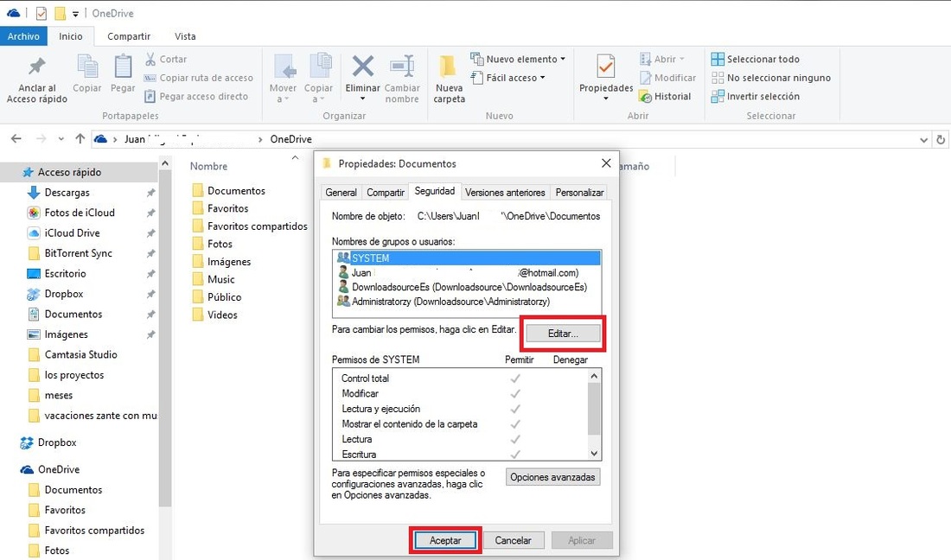Sort by Nombre column header

point(208,166)
